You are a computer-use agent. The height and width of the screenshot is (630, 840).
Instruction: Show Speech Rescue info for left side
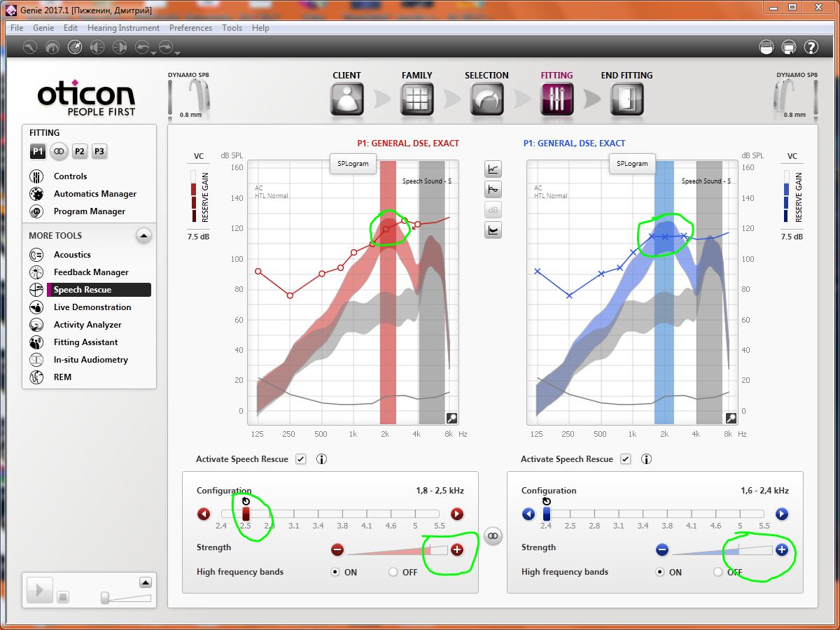point(322,459)
